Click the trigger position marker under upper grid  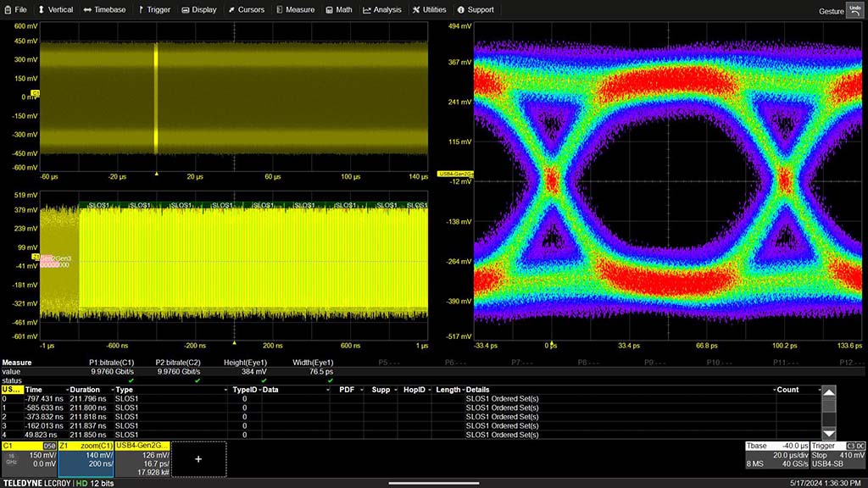[156, 173]
